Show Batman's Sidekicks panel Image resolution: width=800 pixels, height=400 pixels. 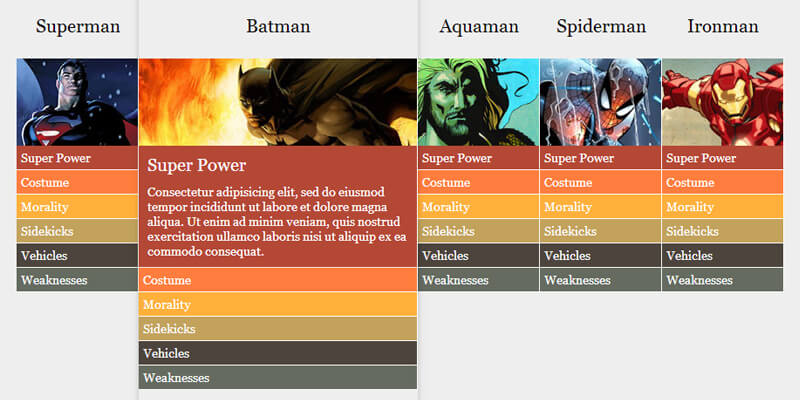coord(278,329)
